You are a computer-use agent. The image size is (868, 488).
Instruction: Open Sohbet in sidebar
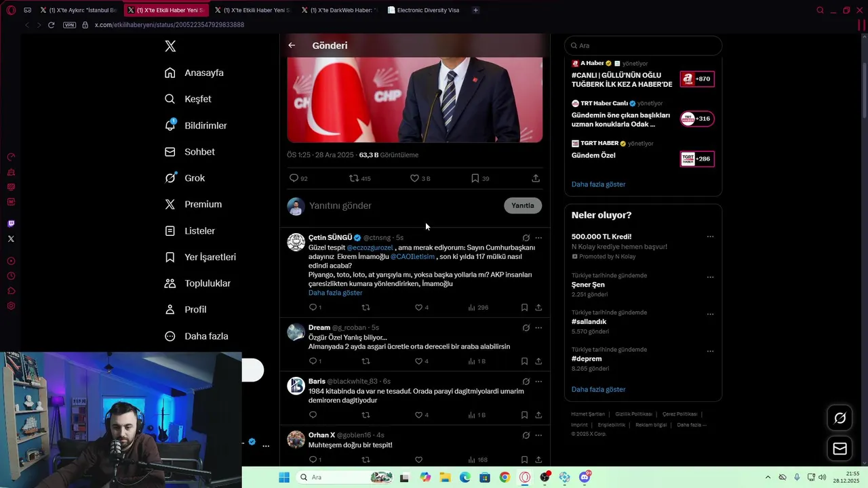click(189, 152)
